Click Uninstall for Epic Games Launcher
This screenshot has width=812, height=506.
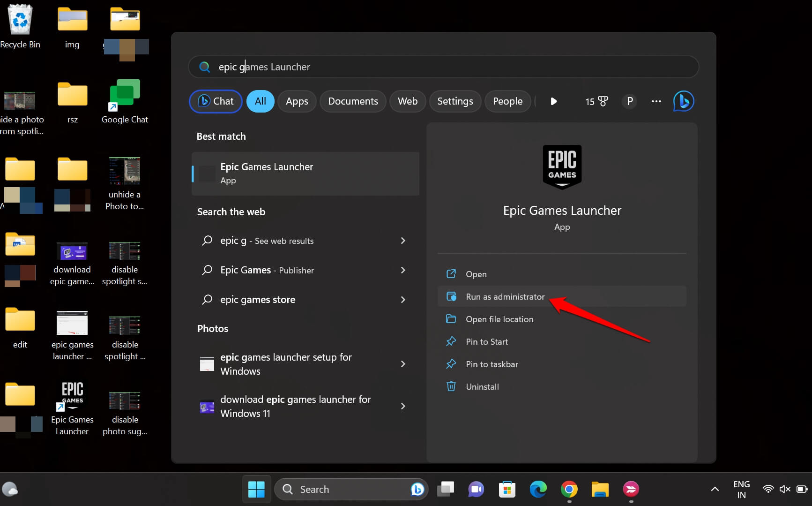482,386
